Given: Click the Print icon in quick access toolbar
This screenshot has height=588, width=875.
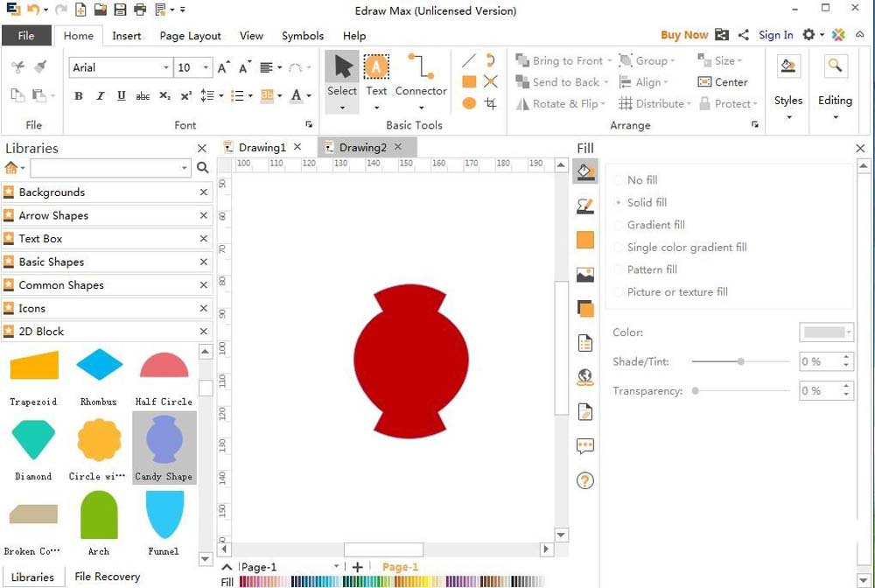Looking at the screenshot, I should (x=138, y=10).
